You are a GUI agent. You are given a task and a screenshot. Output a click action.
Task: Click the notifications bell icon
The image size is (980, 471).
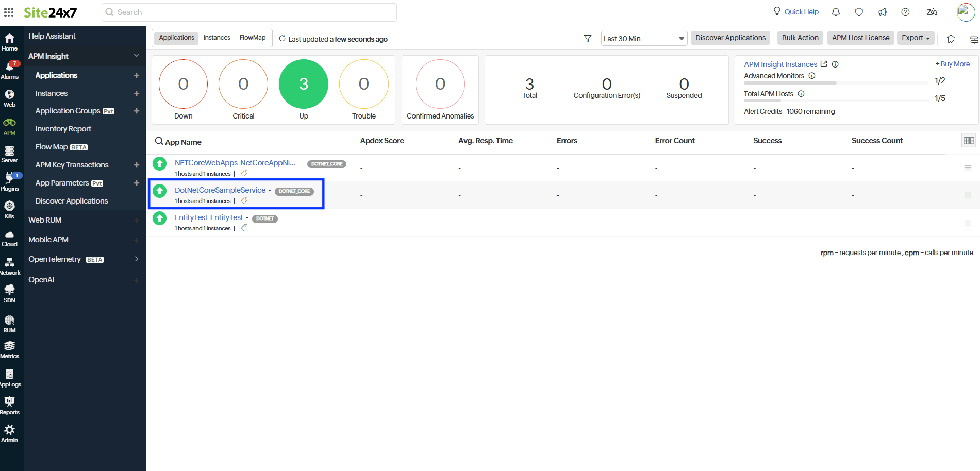click(836, 12)
